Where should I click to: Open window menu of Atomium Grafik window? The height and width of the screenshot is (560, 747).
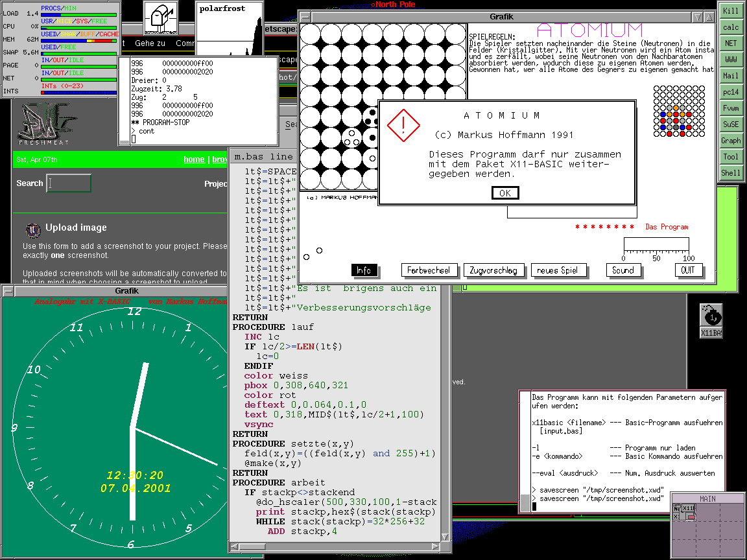[x=305, y=17]
